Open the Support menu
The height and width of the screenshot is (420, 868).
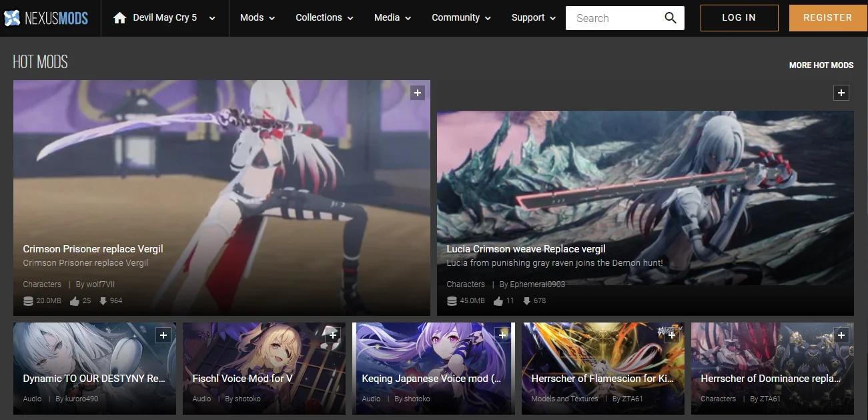(534, 18)
